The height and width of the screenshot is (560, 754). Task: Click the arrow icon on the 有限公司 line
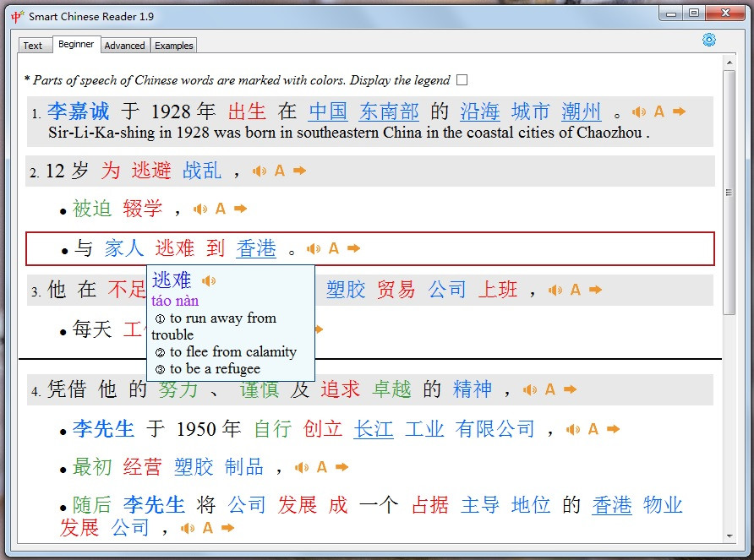pyautogui.click(x=613, y=429)
